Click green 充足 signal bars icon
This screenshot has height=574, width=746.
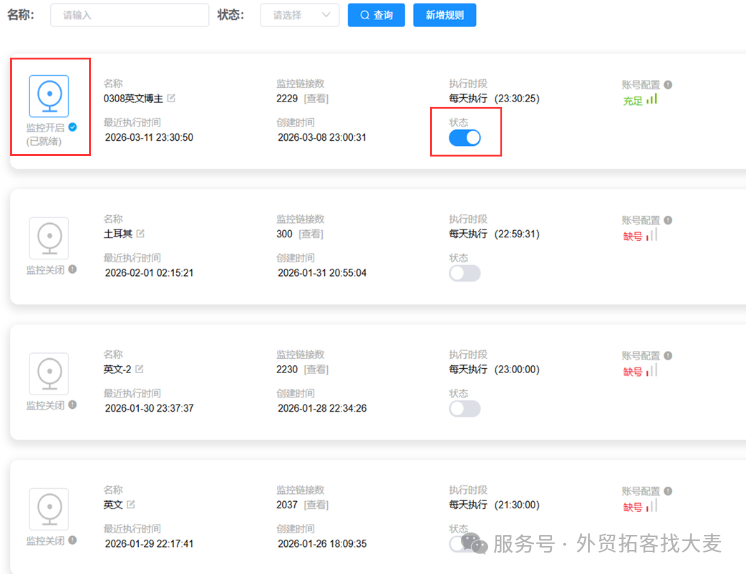coord(652,99)
